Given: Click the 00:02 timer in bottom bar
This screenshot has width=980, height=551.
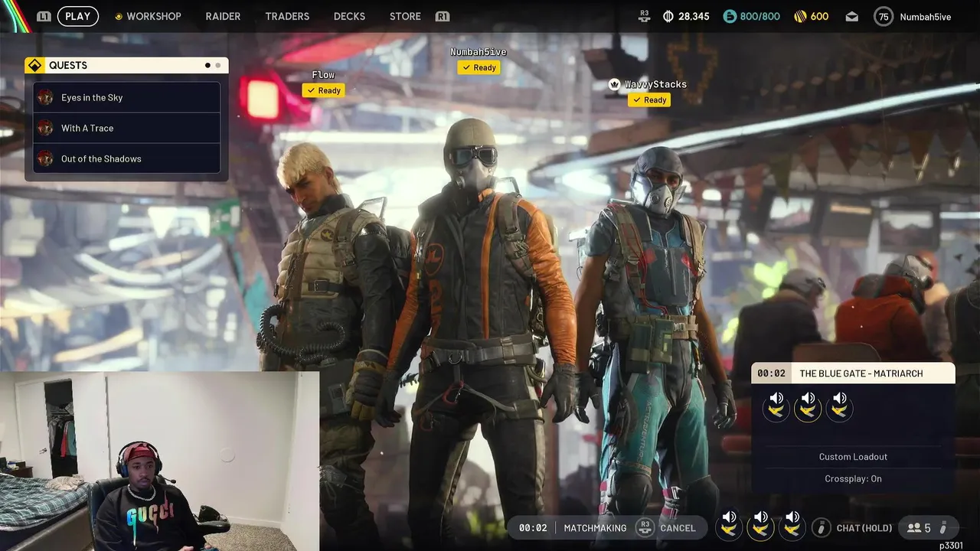Looking at the screenshot, I should click(533, 528).
